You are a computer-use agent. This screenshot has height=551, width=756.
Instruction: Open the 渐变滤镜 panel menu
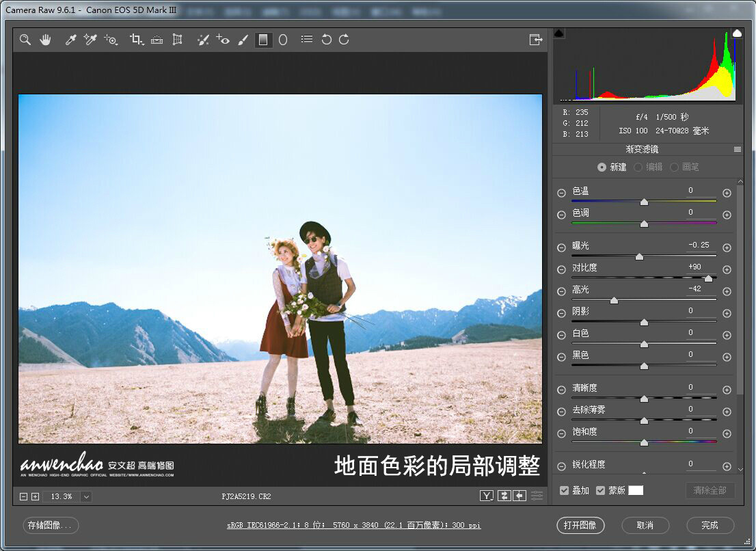coord(737,150)
